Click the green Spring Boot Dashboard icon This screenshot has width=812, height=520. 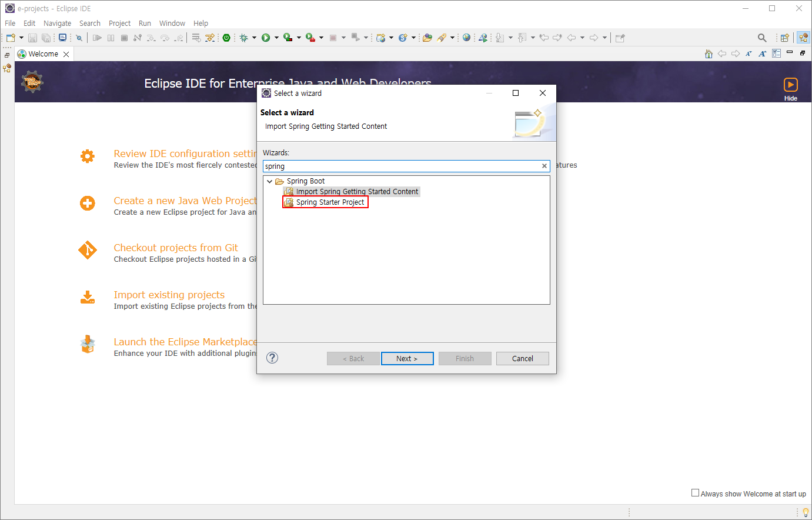[226, 38]
